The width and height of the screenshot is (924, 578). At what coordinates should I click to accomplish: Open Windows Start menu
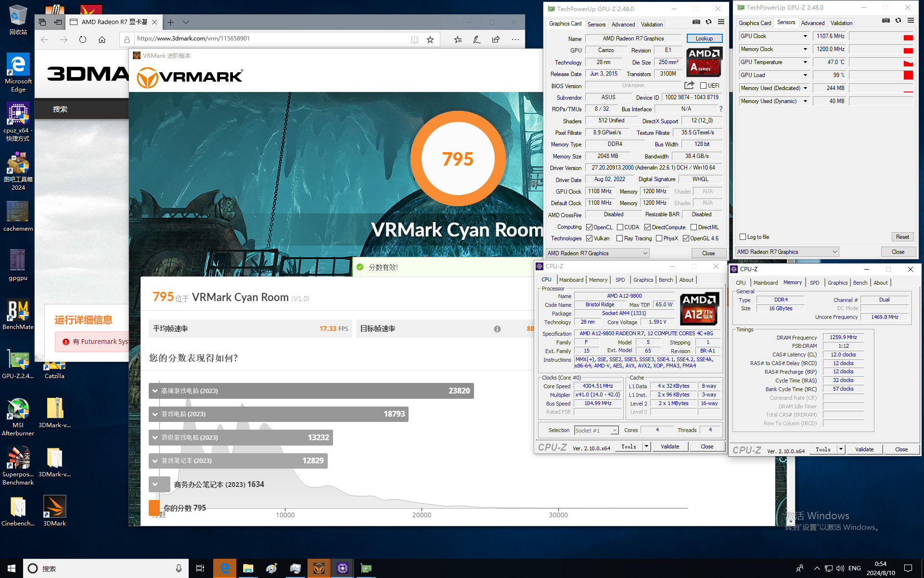(x=12, y=568)
